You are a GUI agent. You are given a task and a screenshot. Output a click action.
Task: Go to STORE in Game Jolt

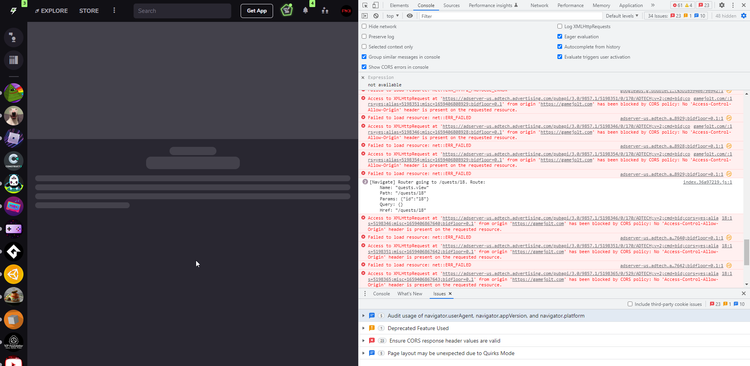click(89, 11)
